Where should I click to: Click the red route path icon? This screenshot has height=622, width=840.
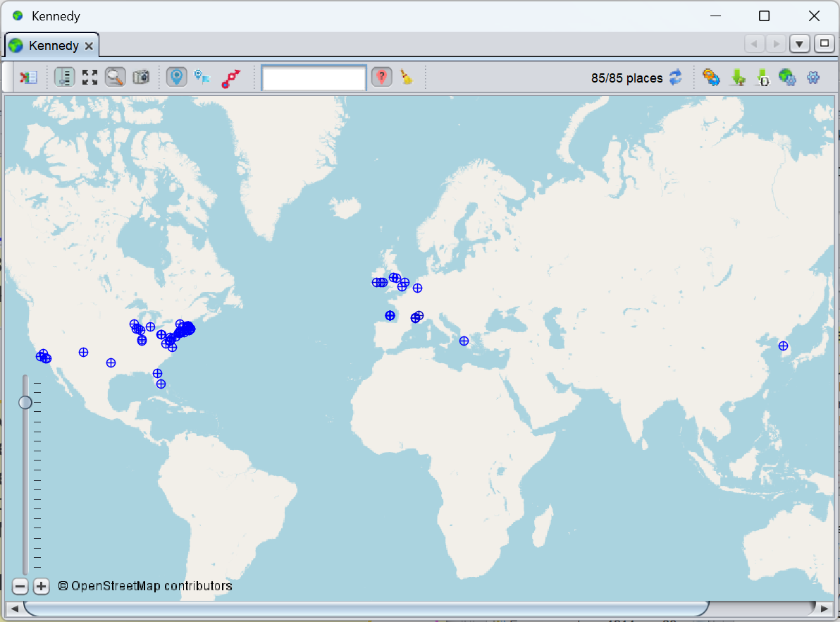pos(231,78)
